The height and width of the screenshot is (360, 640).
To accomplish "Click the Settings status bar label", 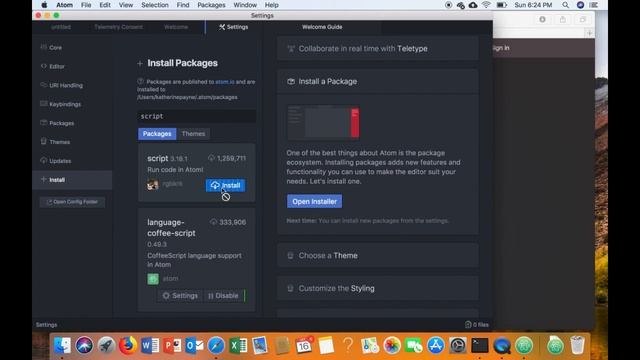I will (x=47, y=325).
